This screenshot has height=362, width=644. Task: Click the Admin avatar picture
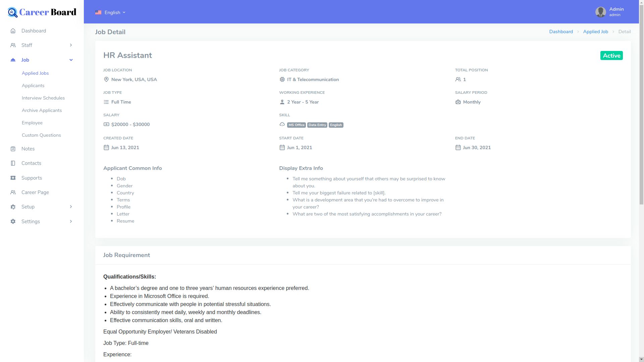pyautogui.click(x=600, y=12)
